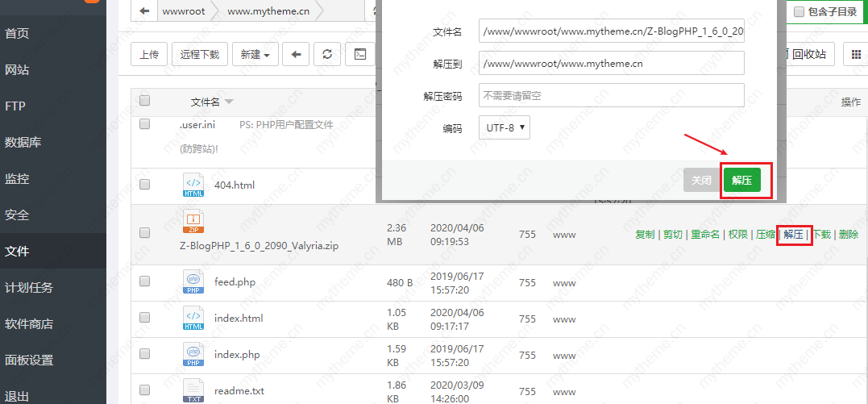Image resolution: width=868 pixels, height=404 pixels.
Task: Open the UTF-8 encoding dropdown
Action: tap(505, 127)
